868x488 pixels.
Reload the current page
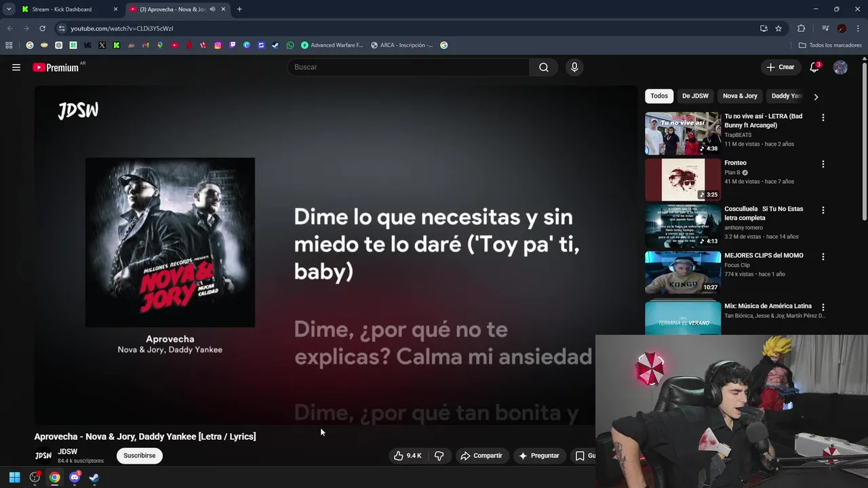pyautogui.click(x=42, y=28)
